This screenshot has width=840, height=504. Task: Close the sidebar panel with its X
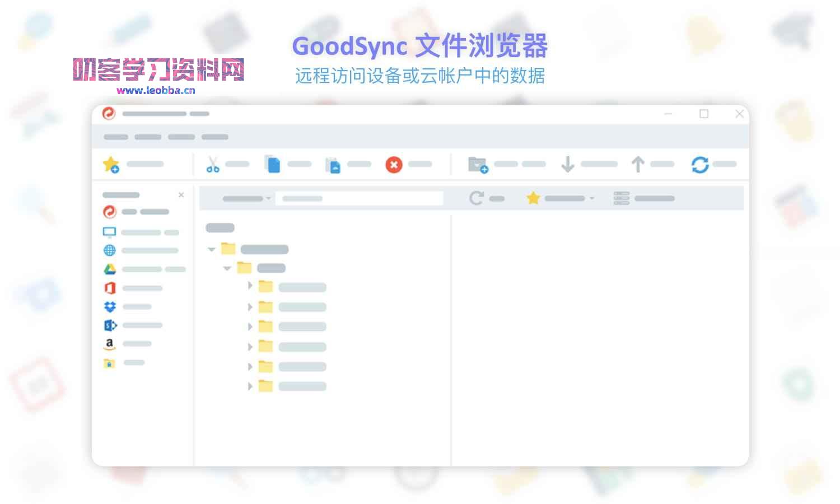pyautogui.click(x=181, y=195)
